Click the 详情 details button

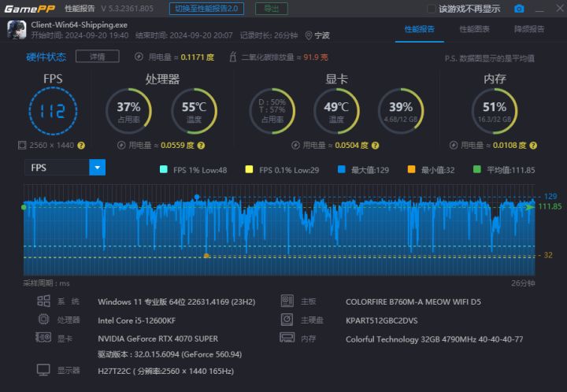[98, 57]
